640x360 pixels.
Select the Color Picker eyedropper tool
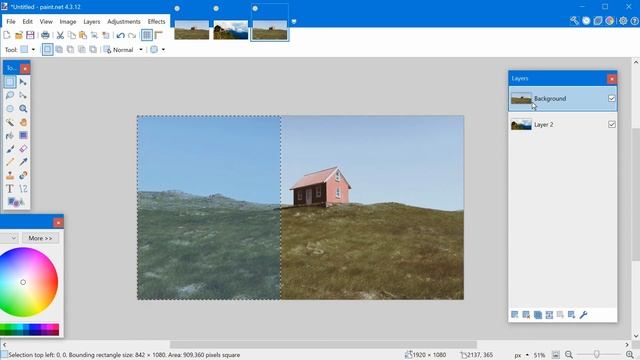tap(23, 162)
